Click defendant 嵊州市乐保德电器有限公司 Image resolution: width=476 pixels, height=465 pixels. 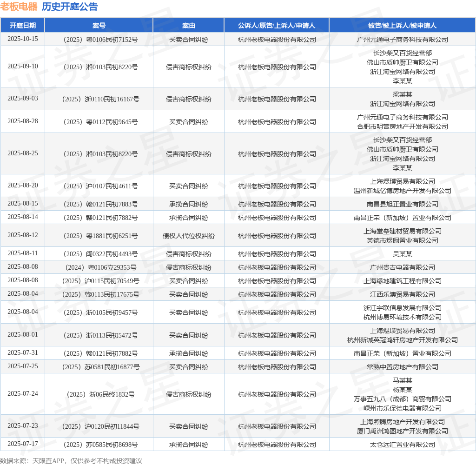click(403, 409)
